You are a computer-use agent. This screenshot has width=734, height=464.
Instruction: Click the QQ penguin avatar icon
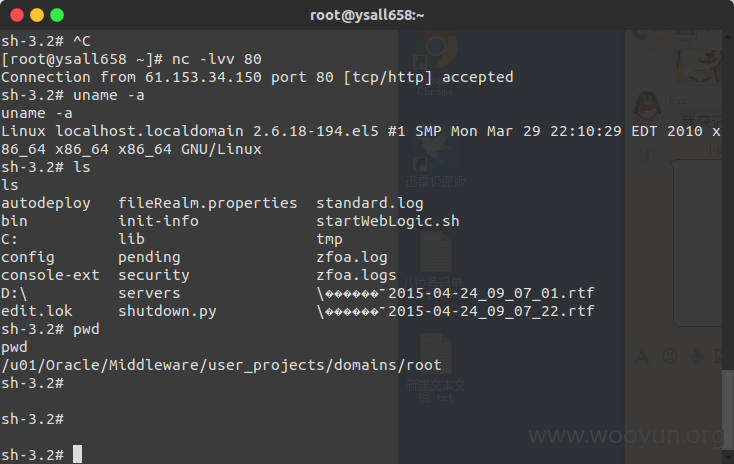(x=647, y=106)
